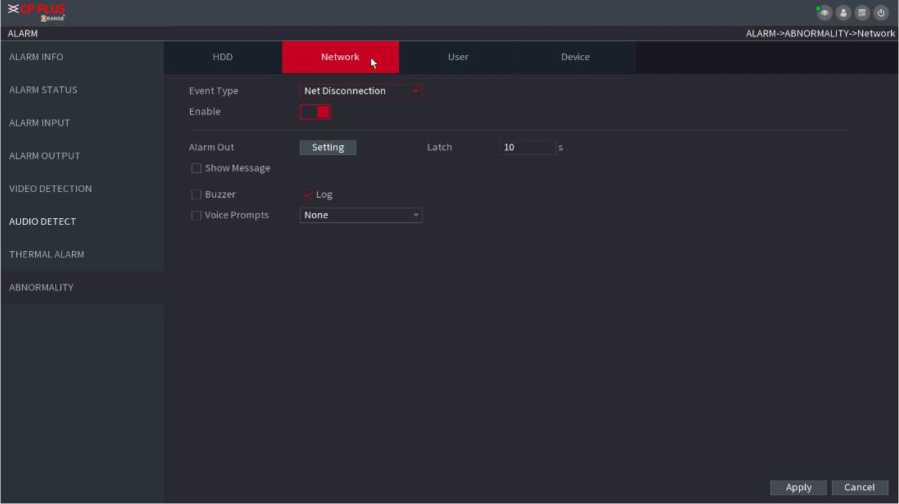This screenshot has width=899, height=504.
Task: Switch to the HDD tab
Action: tap(222, 57)
